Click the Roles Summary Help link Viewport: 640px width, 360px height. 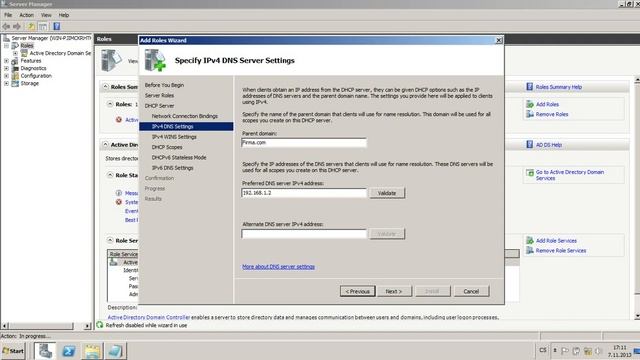coord(559,87)
